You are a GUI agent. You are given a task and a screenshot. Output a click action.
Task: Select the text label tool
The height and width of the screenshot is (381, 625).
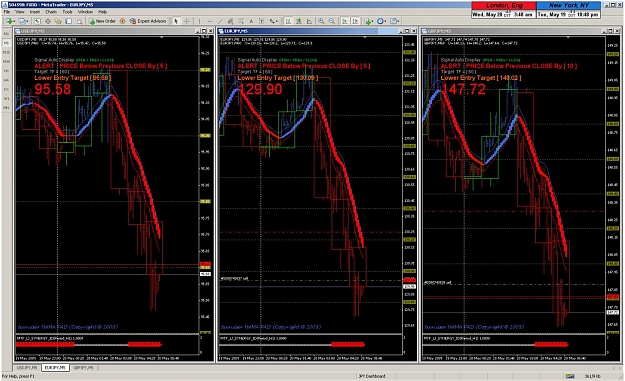261,21
